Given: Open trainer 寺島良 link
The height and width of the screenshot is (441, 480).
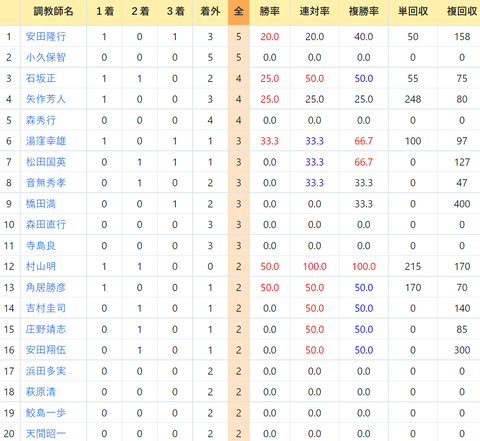Looking at the screenshot, I should pyautogui.click(x=41, y=246).
